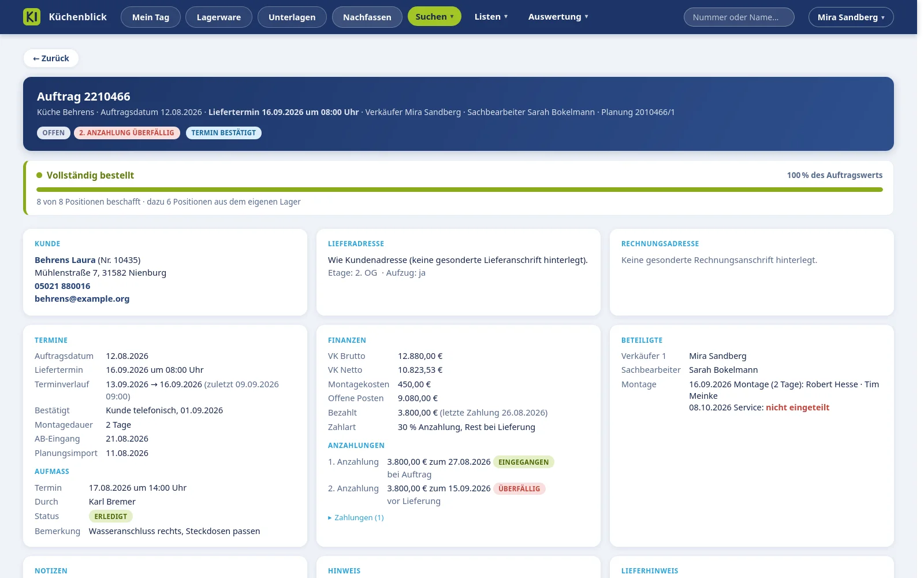The height and width of the screenshot is (578, 924).
Task: Click the Aufmaß surveyor name Karl Bremer
Action: [x=112, y=502]
